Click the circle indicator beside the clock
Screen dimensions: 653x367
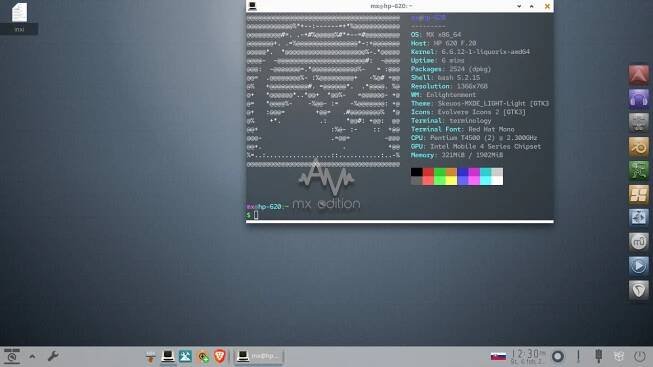(x=558, y=357)
